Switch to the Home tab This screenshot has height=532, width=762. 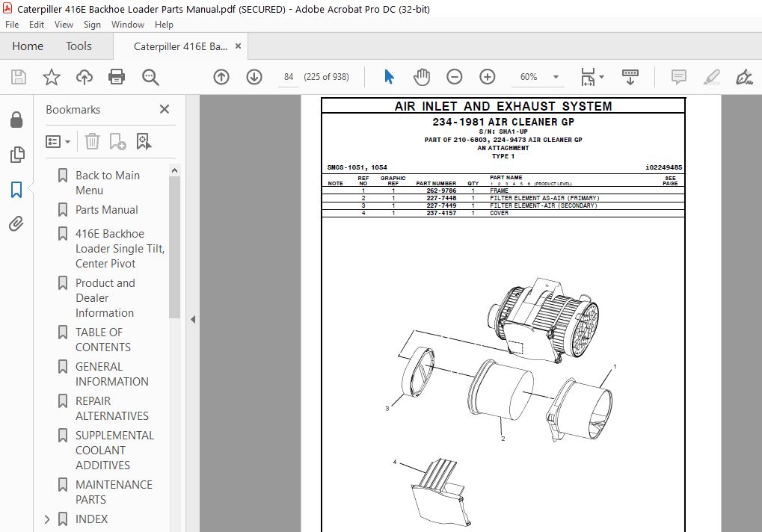coord(28,46)
